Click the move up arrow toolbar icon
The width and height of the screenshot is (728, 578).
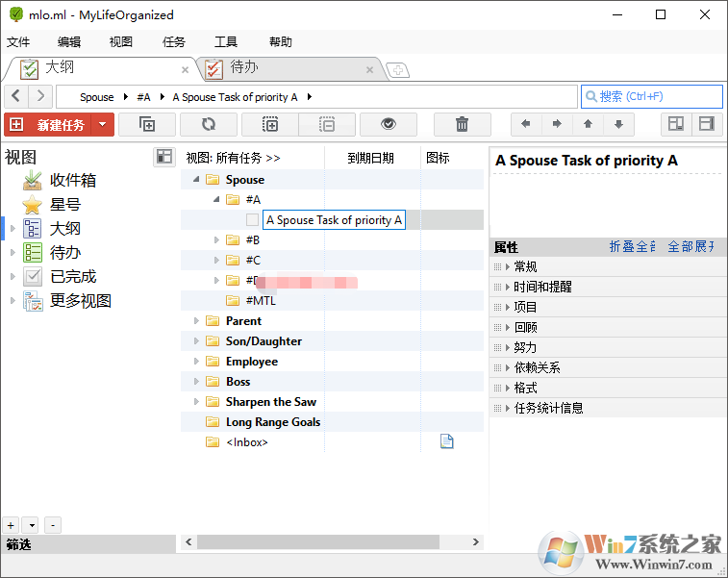pos(588,124)
